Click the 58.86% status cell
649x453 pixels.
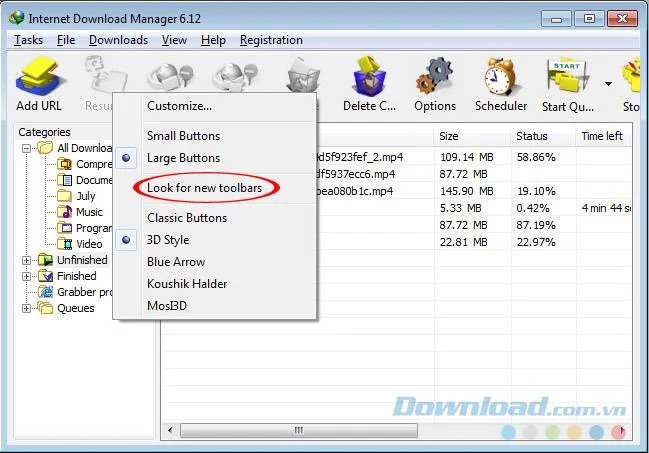pos(536,157)
